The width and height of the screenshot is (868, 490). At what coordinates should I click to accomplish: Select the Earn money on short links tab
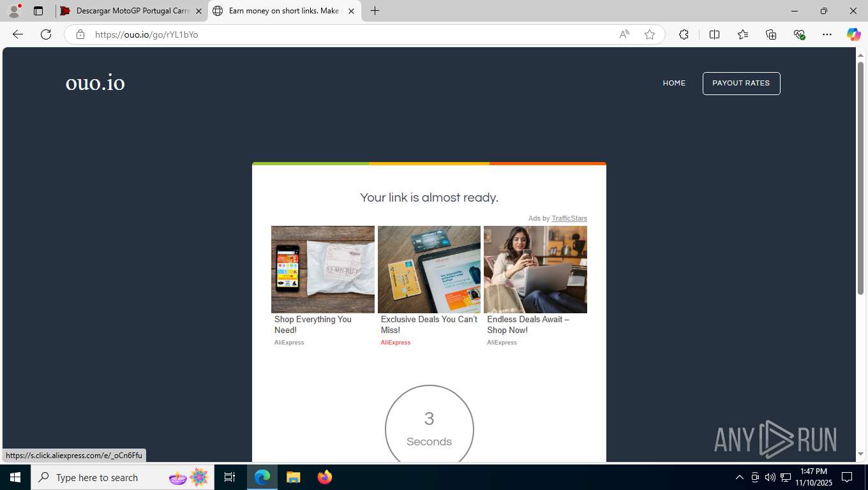(x=284, y=11)
